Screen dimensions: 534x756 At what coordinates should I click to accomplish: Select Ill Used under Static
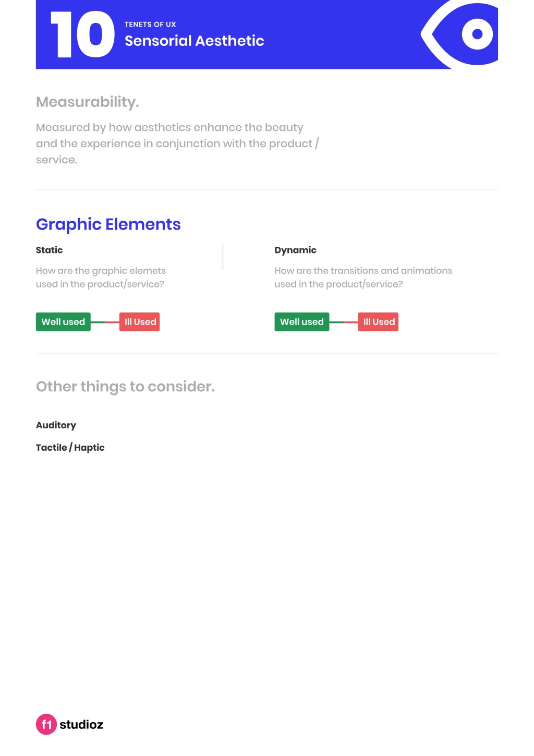140,322
